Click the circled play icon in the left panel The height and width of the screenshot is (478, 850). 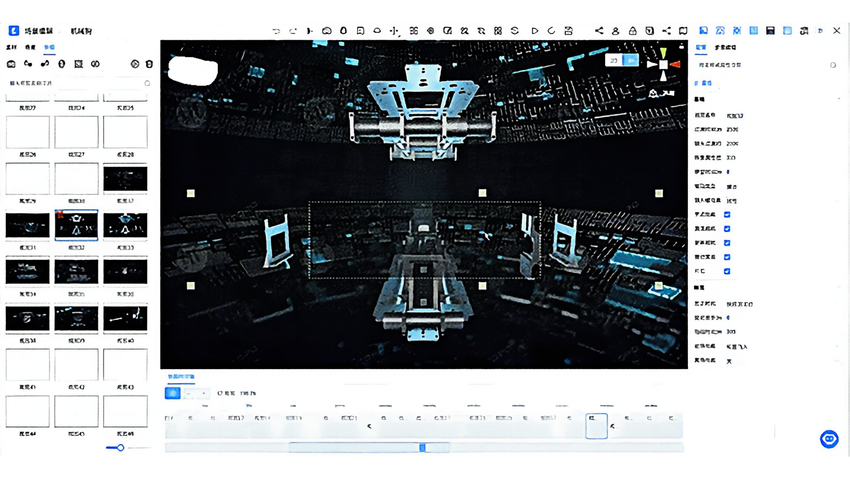pyautogui.click(x=134, y=64)
